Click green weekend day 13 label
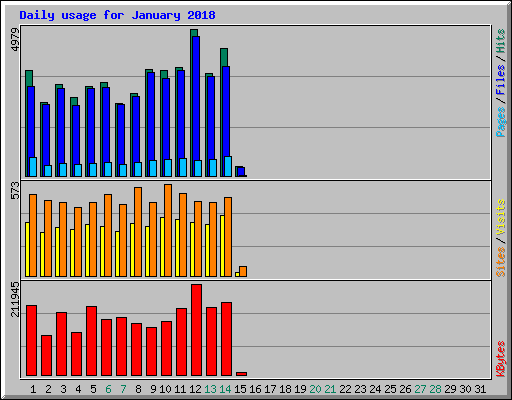The height and width of the screenshot is (400, 512). [210, 389]
